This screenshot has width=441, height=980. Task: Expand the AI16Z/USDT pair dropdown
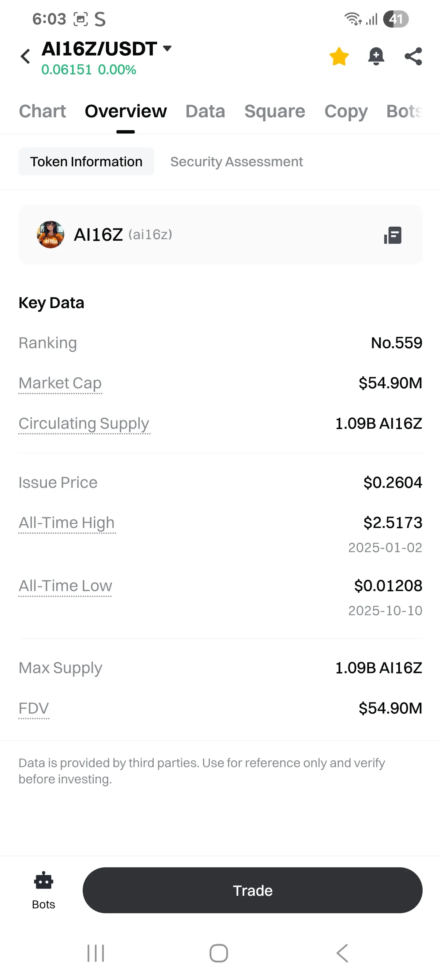(x=167, y=48)
